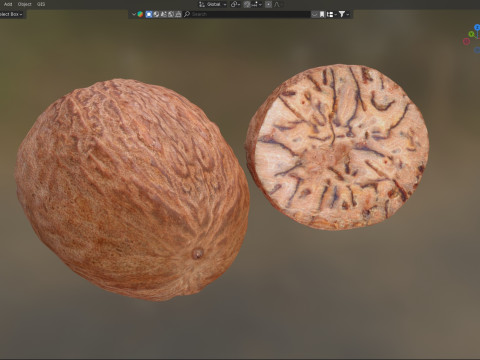480x360 pixels.
Task: Click the green Y axis gizmo ball
Action: (x=471, y=34)
